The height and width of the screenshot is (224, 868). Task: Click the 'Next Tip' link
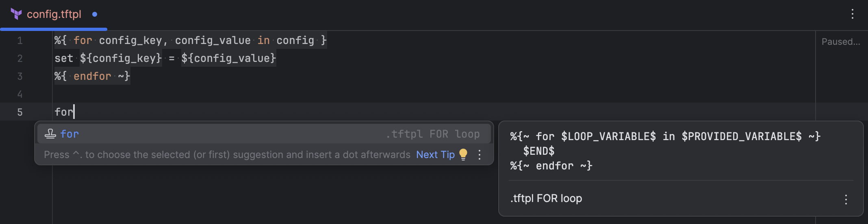[435, 155]
